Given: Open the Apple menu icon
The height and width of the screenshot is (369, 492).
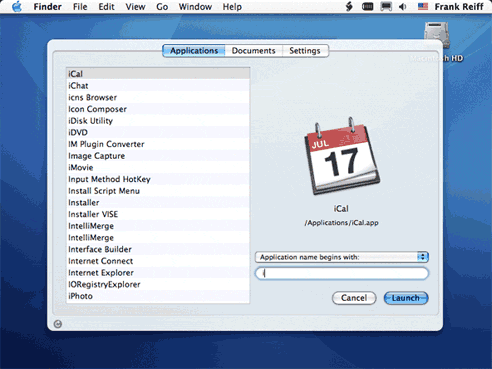Looking at the screenshot, I should click(x=17, y=7).
